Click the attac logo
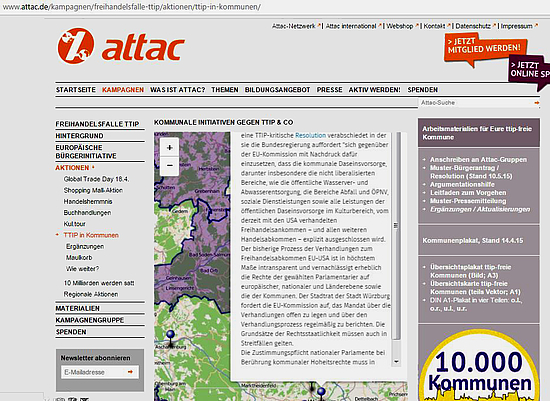Image resolution: width=550 pixels, height=401 pixels. click(x=121, y=46)
